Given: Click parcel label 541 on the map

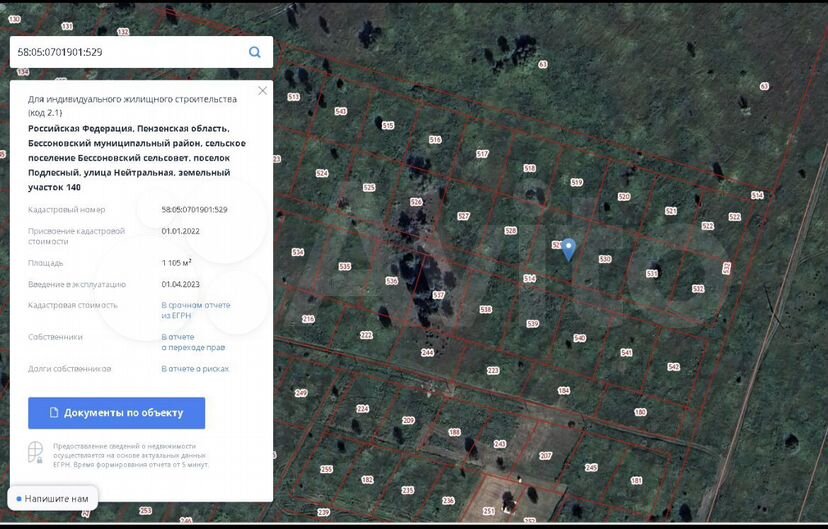Looking at the screenshot, I should tap(626, 353).
